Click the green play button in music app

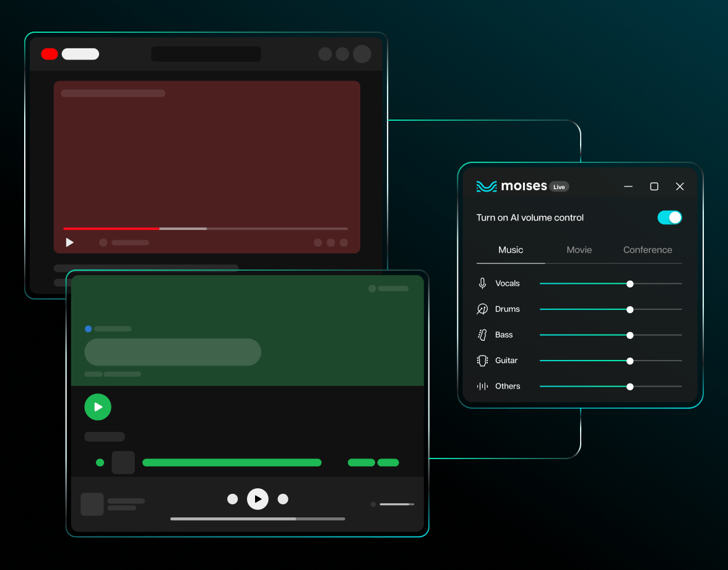98,407
